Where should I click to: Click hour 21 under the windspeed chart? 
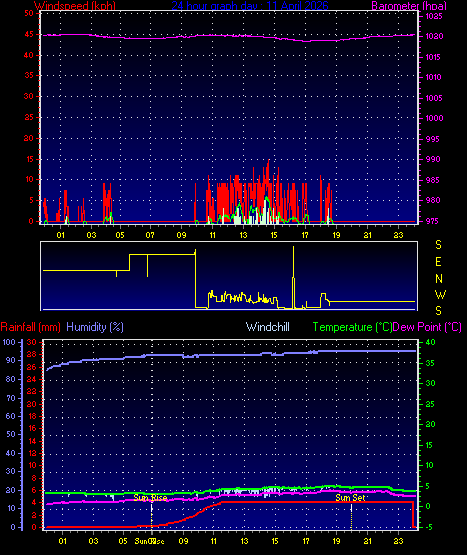click(368, 235)
